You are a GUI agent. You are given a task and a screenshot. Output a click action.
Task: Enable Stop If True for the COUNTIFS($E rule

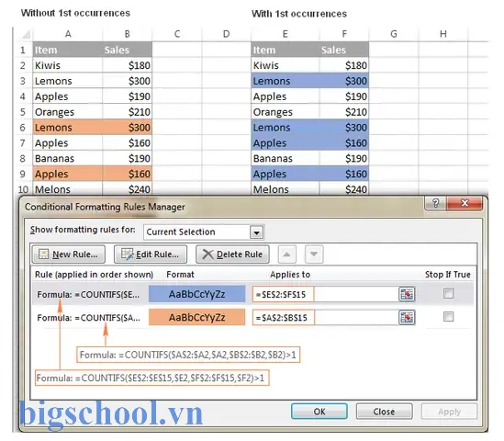[448, 293]
